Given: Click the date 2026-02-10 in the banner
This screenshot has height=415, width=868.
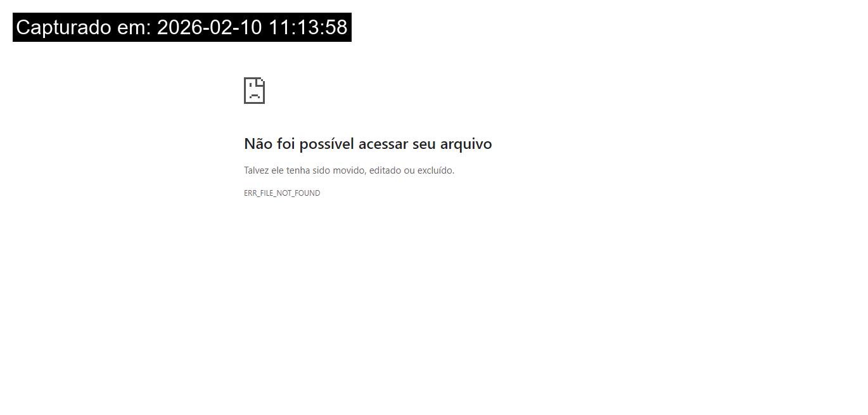Looking at the screenshot, I should click(210, 27).
